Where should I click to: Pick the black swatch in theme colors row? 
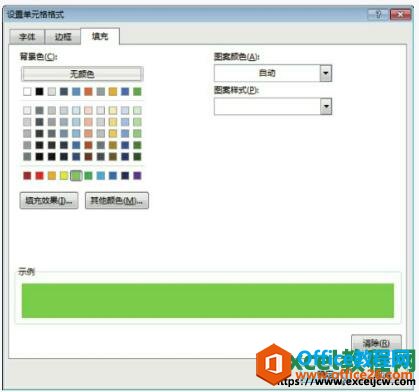coord(39,91)
